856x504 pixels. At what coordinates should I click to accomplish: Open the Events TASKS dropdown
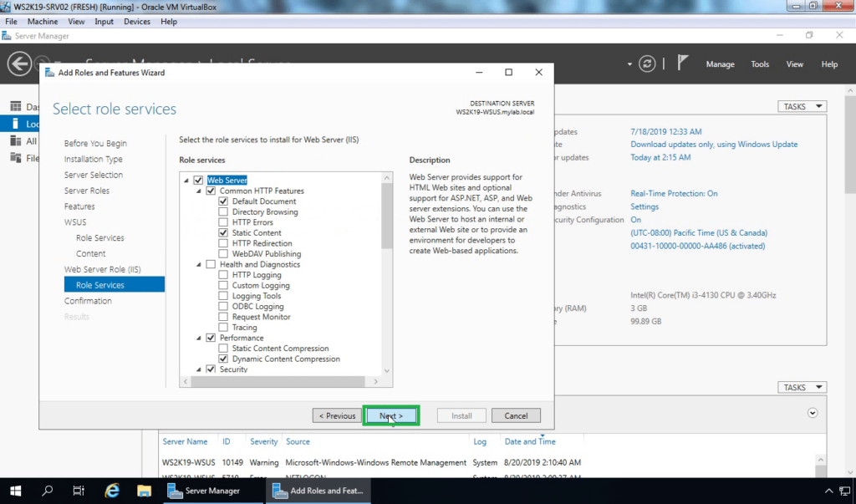(x=802, y=387)
